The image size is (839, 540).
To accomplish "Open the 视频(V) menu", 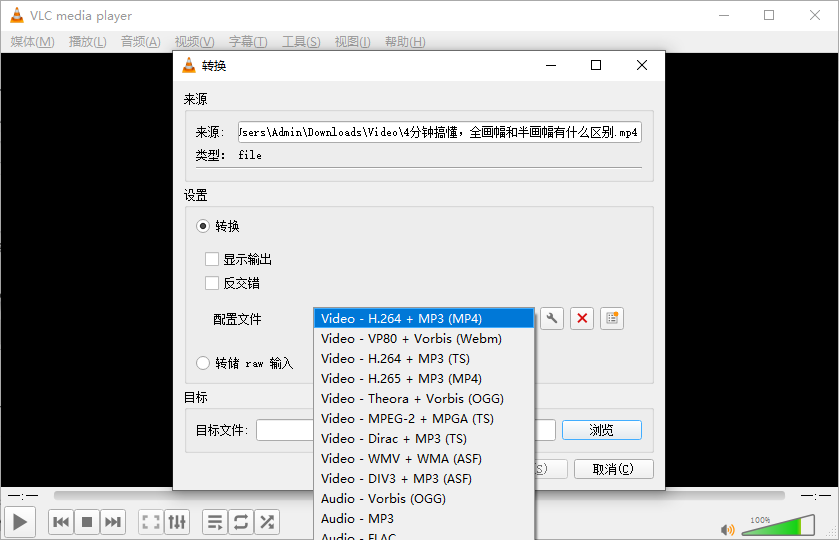I will click(194, 42).
